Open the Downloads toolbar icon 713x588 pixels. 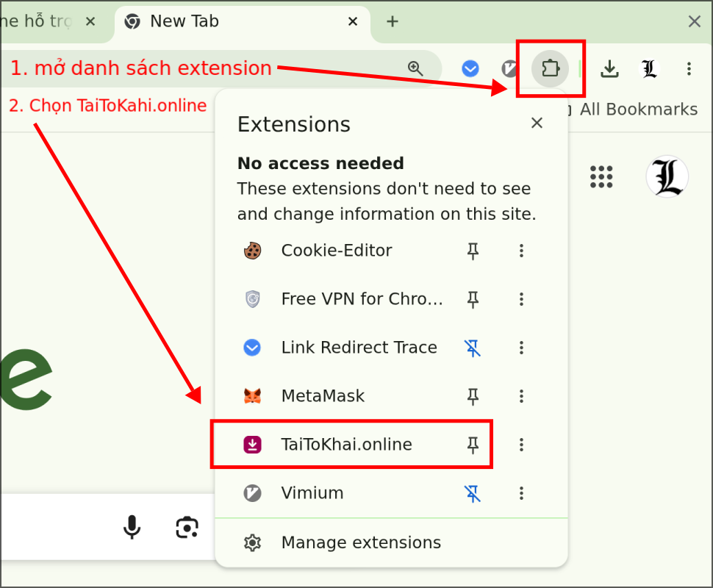[609, 68]
